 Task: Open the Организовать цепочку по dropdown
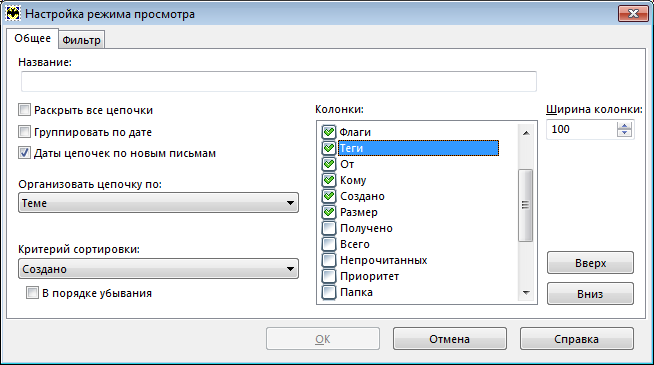coord(158,203)
